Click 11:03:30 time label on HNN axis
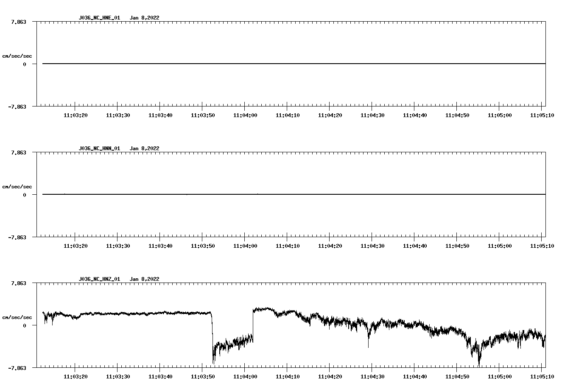 point(118,246)
